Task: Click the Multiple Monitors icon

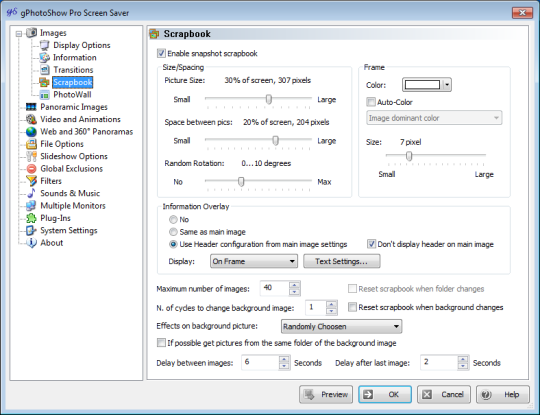Action: click(31, 206)
